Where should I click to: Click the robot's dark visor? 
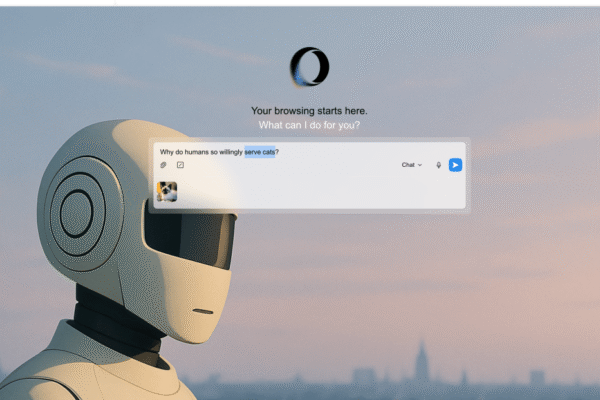pos(190,240)
